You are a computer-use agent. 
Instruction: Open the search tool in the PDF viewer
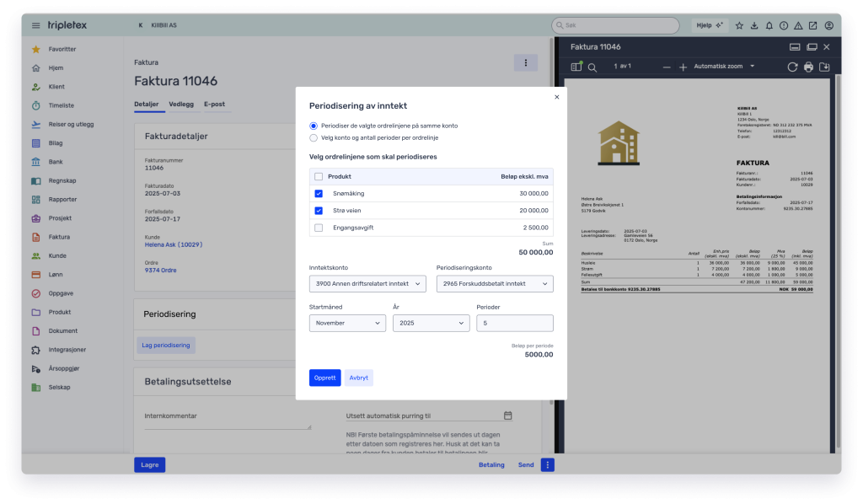point(592,66)
